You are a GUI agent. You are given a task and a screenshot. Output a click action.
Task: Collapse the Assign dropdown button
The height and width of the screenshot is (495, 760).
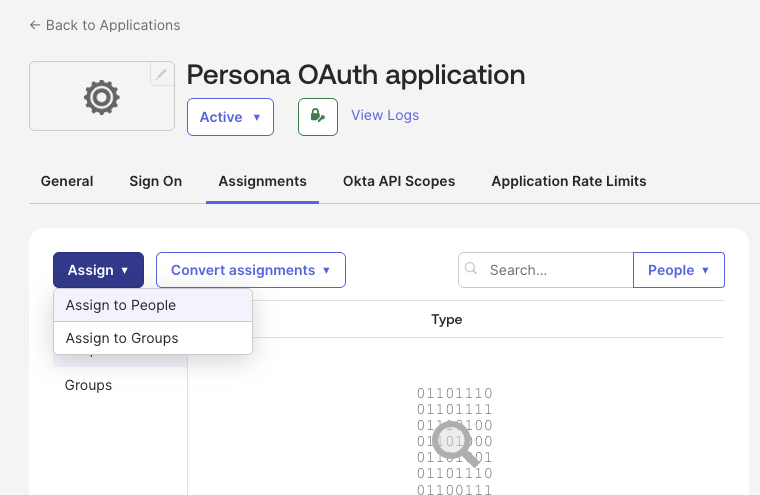point(98,270)
